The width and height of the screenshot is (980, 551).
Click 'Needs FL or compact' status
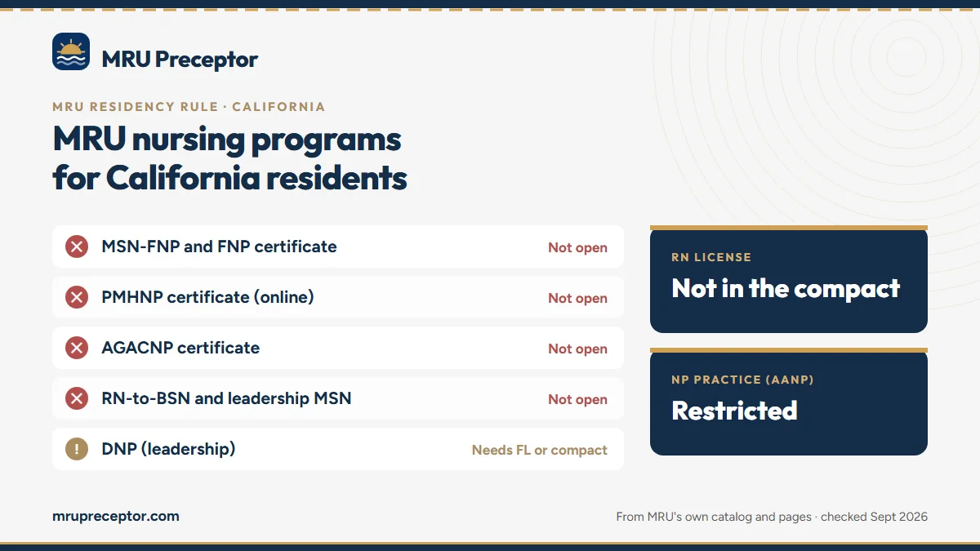tap(540, 451)
